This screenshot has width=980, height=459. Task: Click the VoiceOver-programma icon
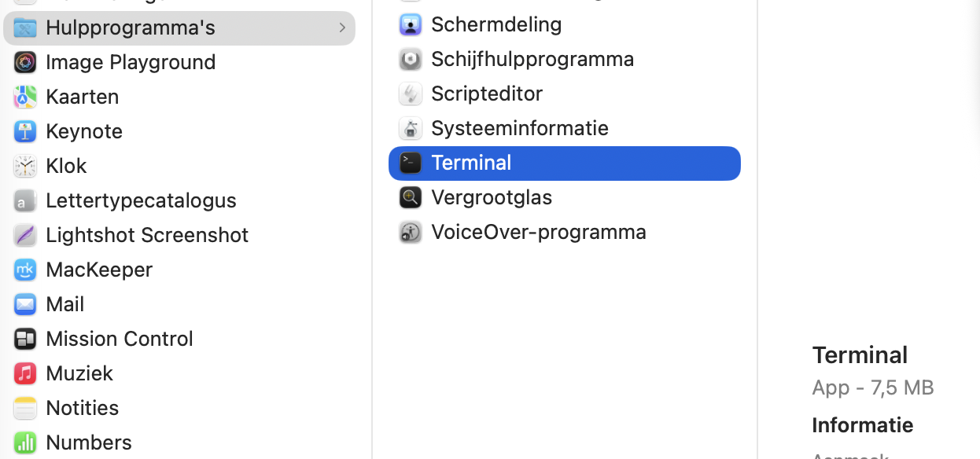click(x=410, y=231)
